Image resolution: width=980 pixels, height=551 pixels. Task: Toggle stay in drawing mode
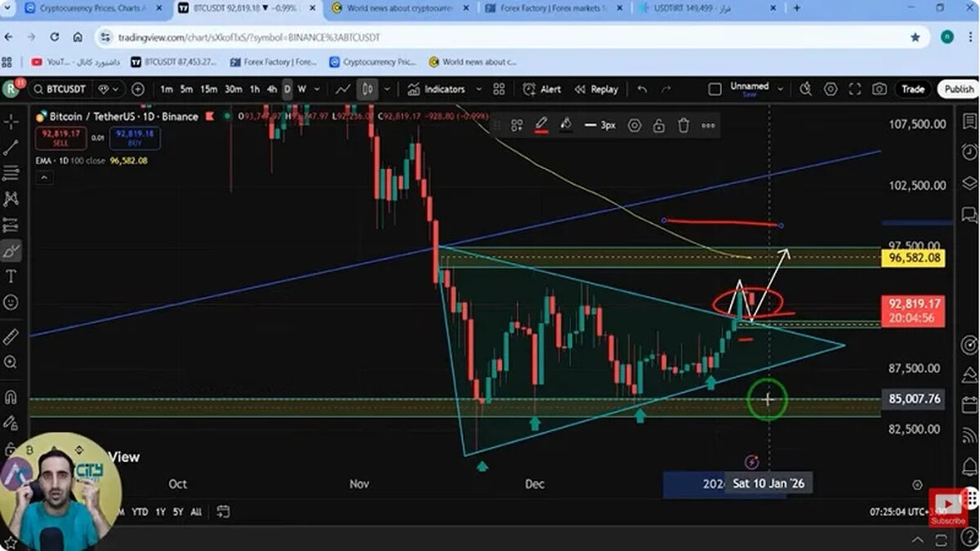pos(11,423)
